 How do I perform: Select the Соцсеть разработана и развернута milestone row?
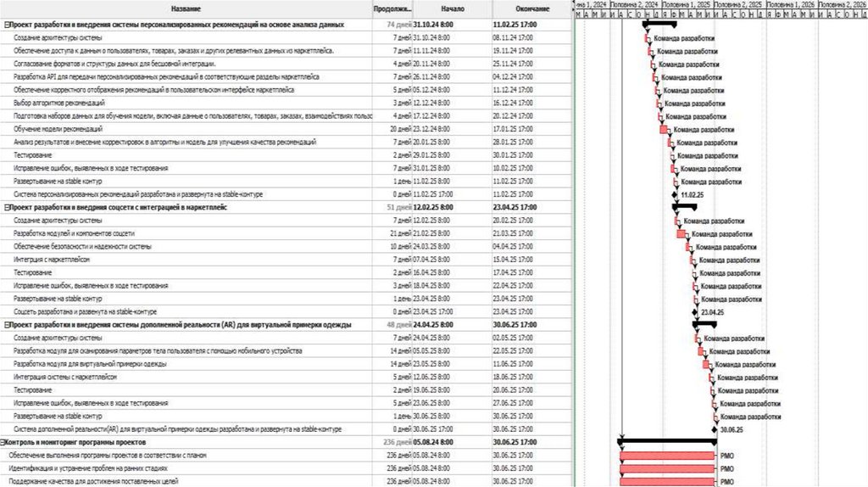point(86,312)
